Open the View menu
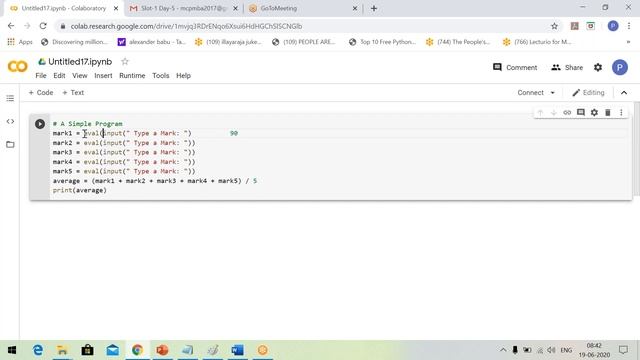Viewport: 640px width, 360px height. [x=80, y=76]
